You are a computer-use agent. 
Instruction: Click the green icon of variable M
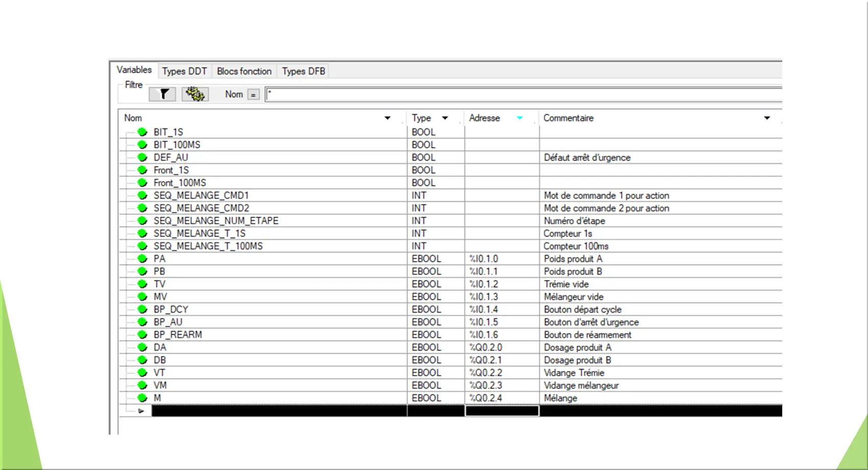click(x=142, y=398)
